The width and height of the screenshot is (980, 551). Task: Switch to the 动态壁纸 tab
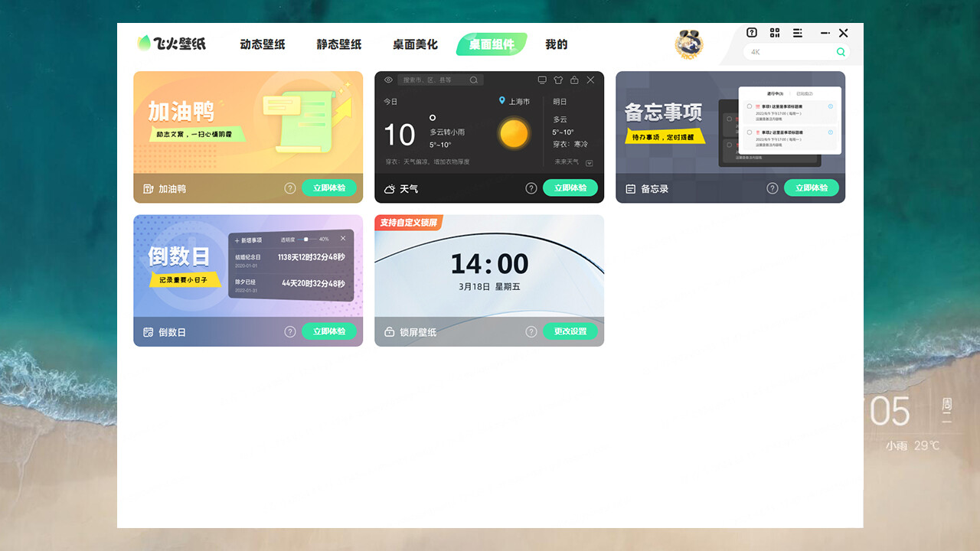[x=262, y=44]
